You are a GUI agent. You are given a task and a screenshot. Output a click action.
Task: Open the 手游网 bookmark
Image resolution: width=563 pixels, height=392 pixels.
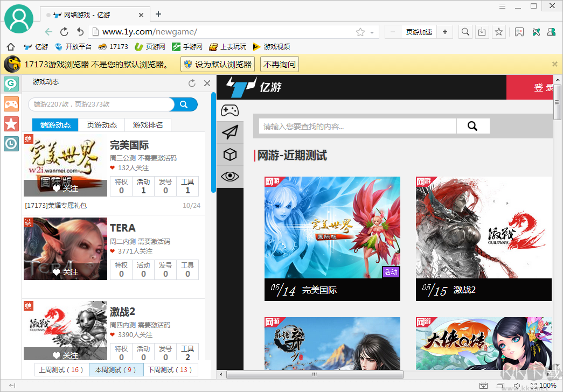187,47
